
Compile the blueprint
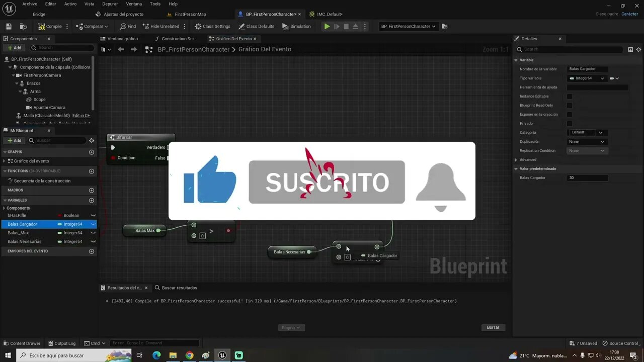pyautogui.click(x=50, y=26)
